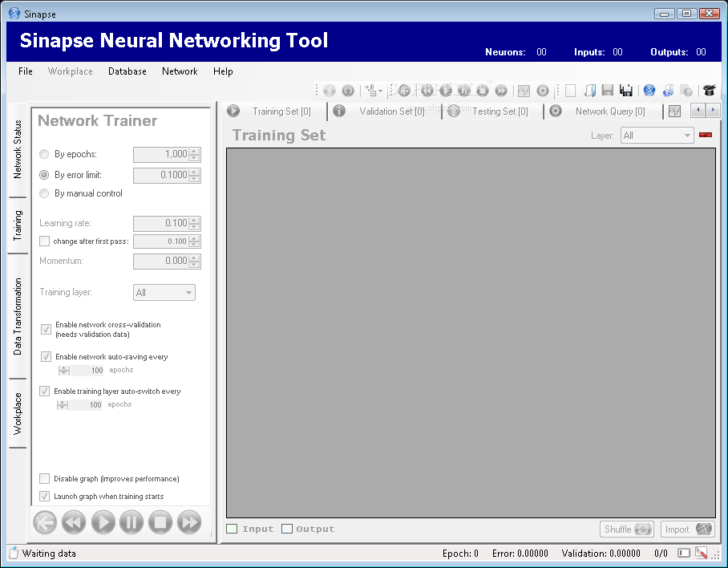The height and width of the screenshot is (568, 728).
Task: Click the blue globe network icon
Action: point(649,91)
